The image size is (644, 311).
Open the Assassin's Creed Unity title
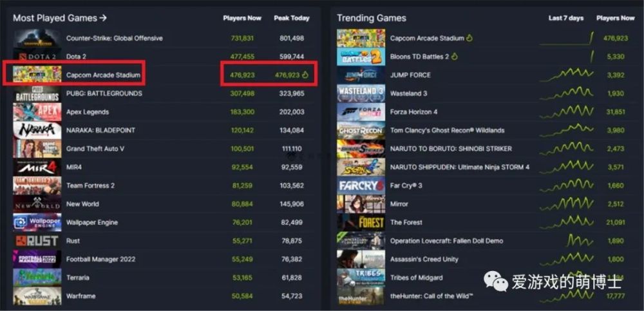click(x=424, y=259)
